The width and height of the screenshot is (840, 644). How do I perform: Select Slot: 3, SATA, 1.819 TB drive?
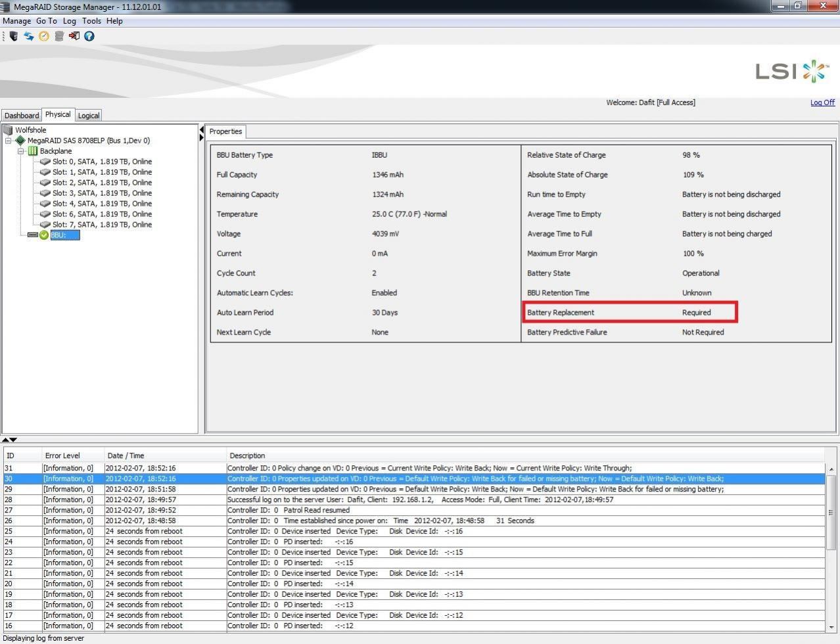point(102,193)
